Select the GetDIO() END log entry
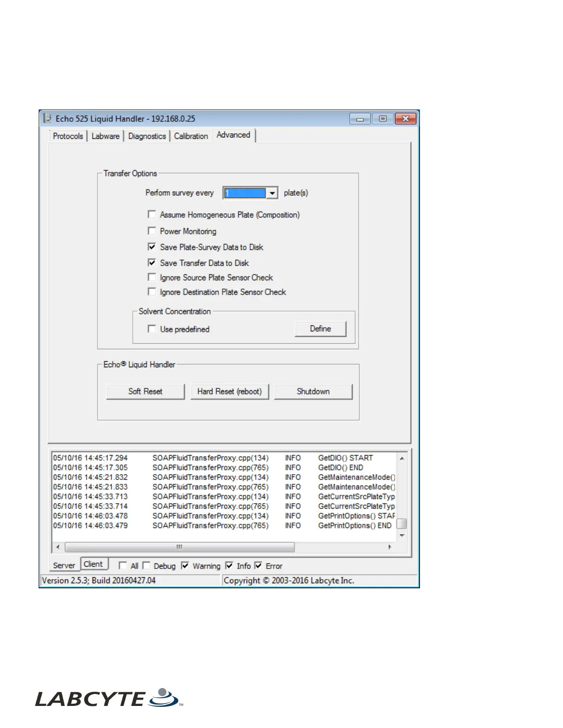The height and width of the screenshot is (728, 563). pos(224,467)
